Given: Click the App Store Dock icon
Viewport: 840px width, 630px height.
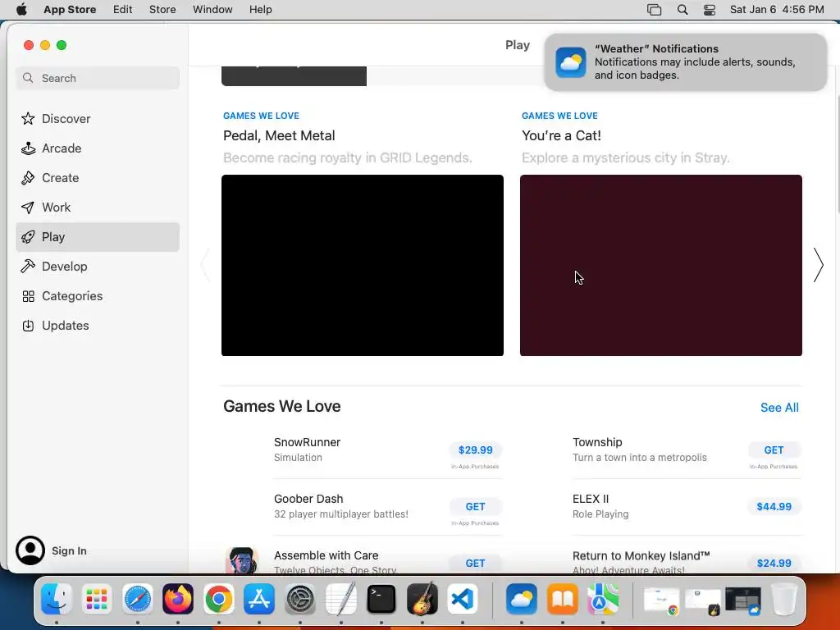Looking at the screenshot, I should pyautogui.click(x=259, y=599).
